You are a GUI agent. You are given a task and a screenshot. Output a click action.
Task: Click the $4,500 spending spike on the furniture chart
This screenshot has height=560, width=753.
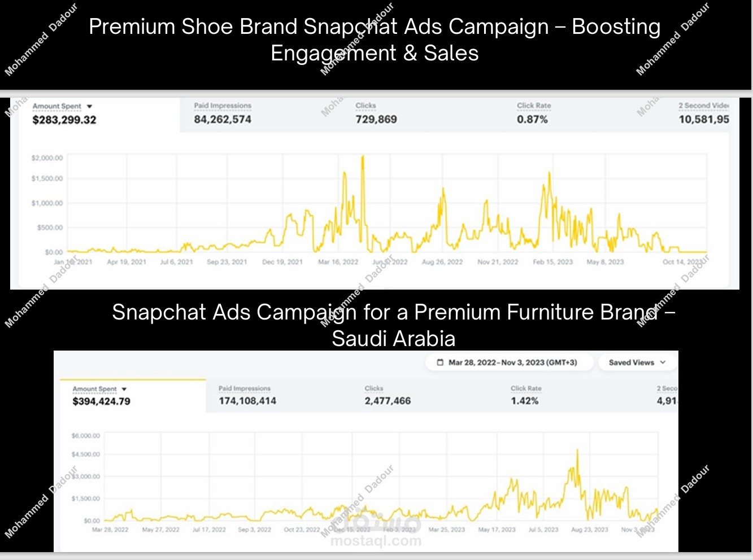[x=577, y=449]
